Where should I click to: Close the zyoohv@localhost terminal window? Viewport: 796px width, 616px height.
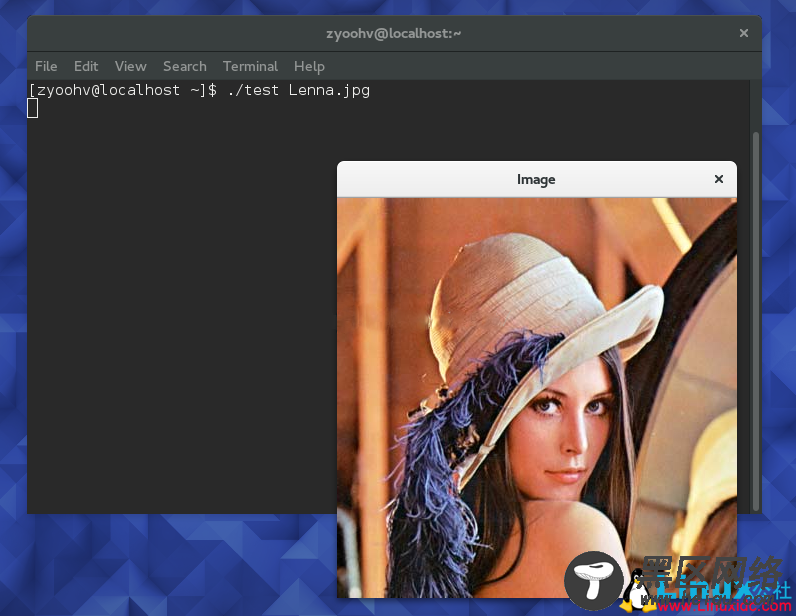[744, 33]
